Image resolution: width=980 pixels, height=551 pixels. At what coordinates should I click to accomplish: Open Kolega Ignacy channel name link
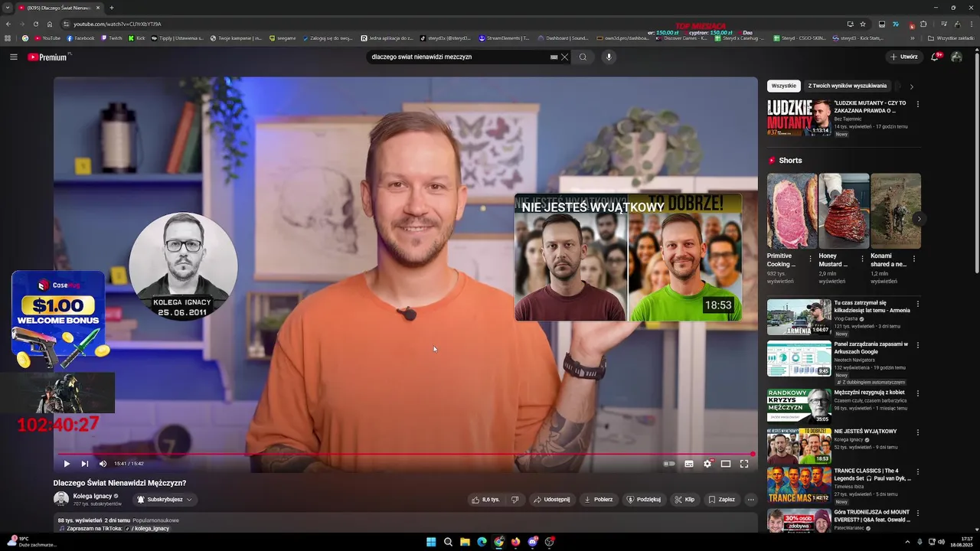(x=92, y=496)
